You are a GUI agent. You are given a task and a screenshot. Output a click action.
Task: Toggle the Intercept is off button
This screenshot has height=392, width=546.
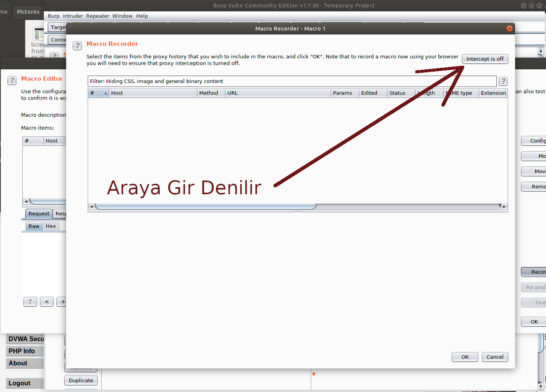click(x=485, y=59)
